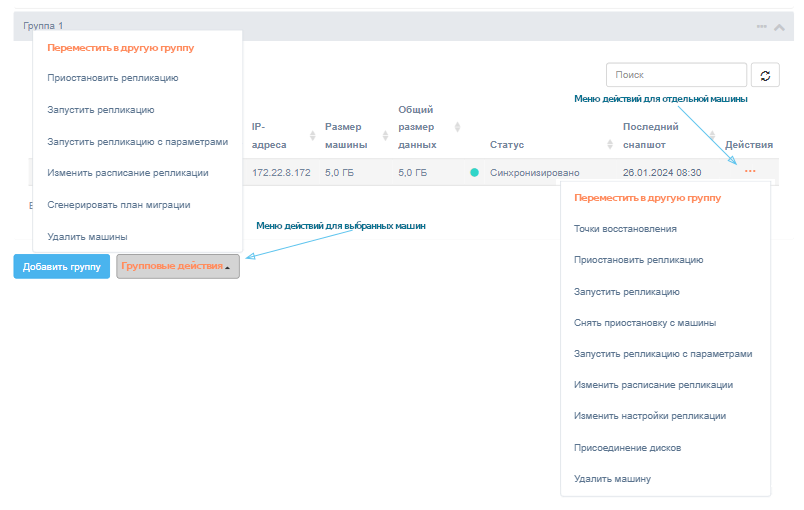Viewport: 804px width, 510px height.
Task: Click the green synchronized status indicator
Action: [474, 173]
